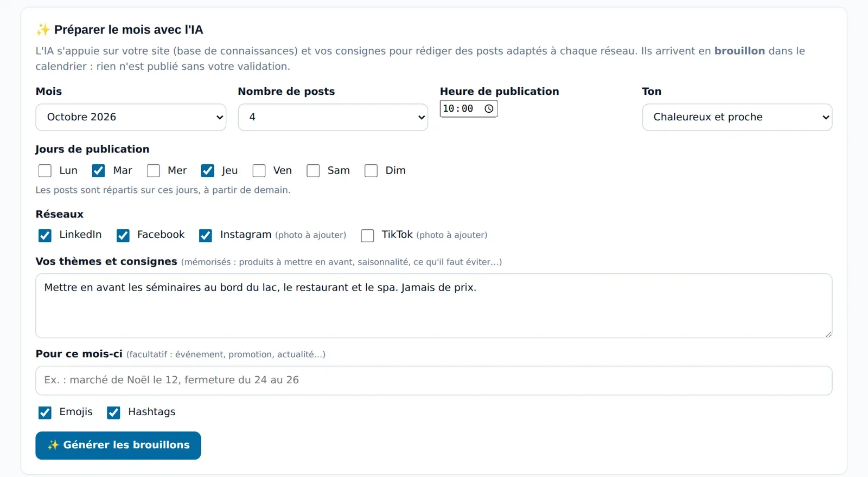Screen dimensions: 868x477
Task: Uncheck the Jeu day checkbox
Action: pos(207,171)
